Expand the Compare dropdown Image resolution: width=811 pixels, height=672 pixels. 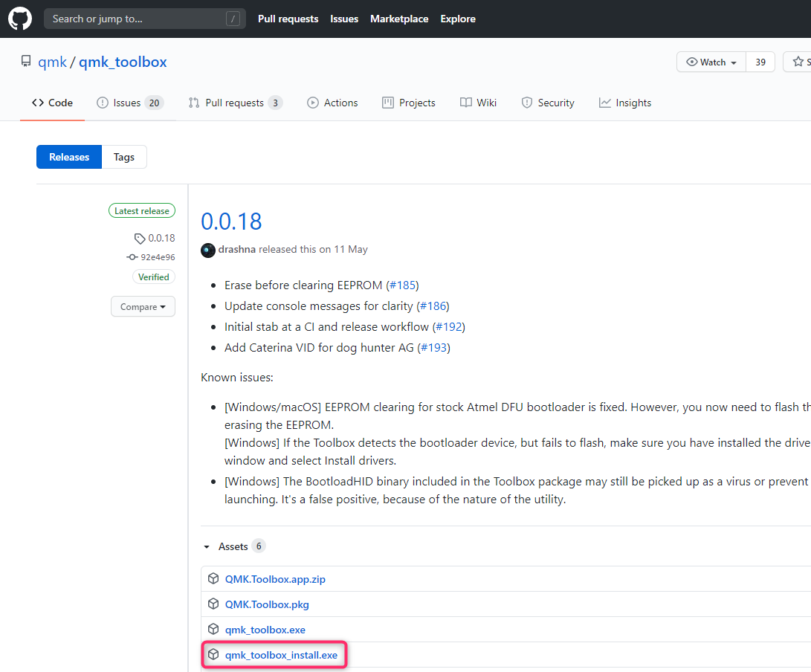pyautogui.click(x=143, y=306)
